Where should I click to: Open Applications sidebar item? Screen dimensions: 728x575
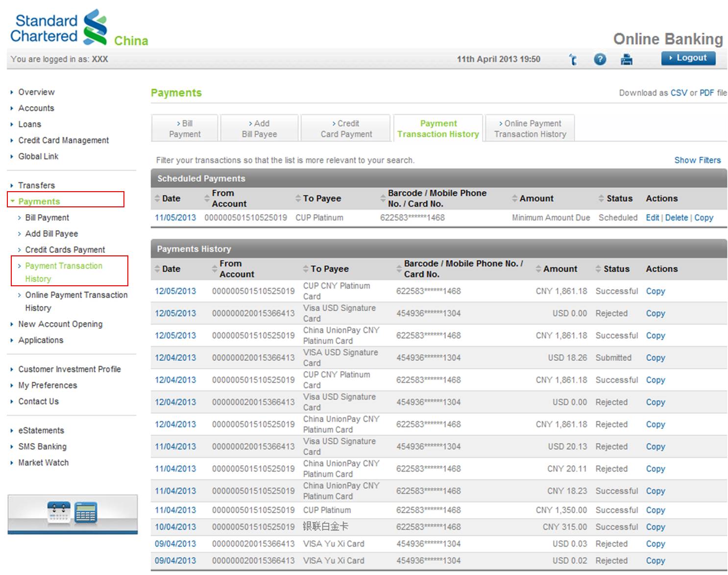tap(41, 340)
